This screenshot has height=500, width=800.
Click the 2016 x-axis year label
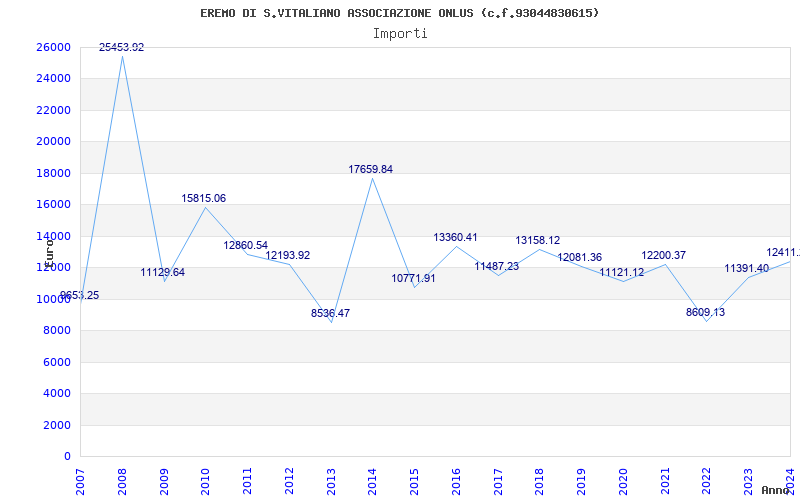point(456,482)
